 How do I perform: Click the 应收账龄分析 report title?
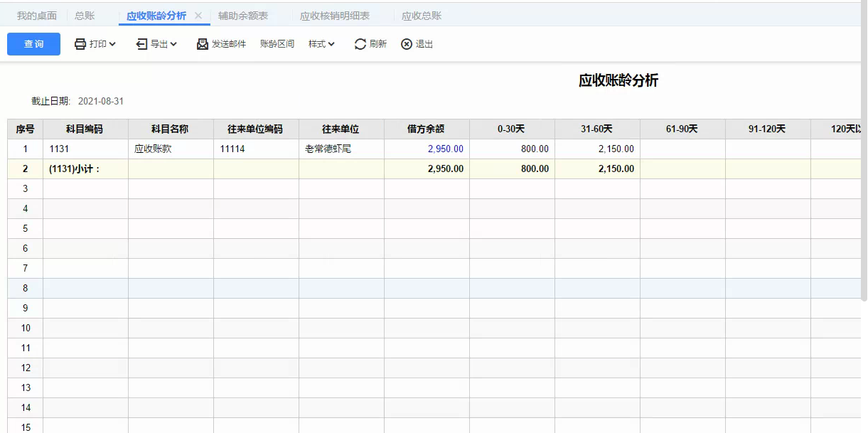[x=618, y=80]
